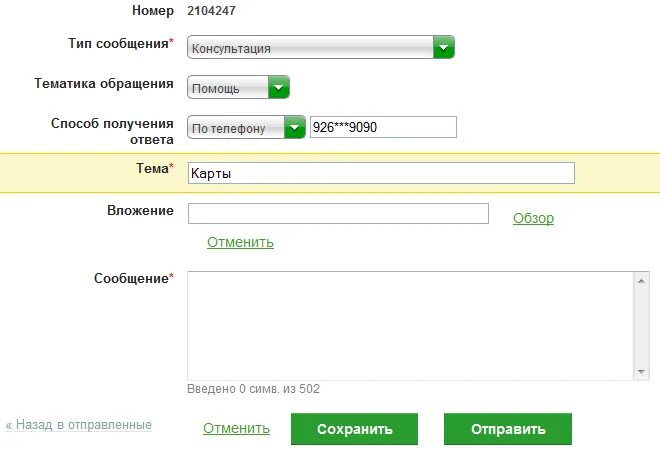
Task: Go back via Назад в отправленные link
Action: pyautogui.click(x=79, y=424)
